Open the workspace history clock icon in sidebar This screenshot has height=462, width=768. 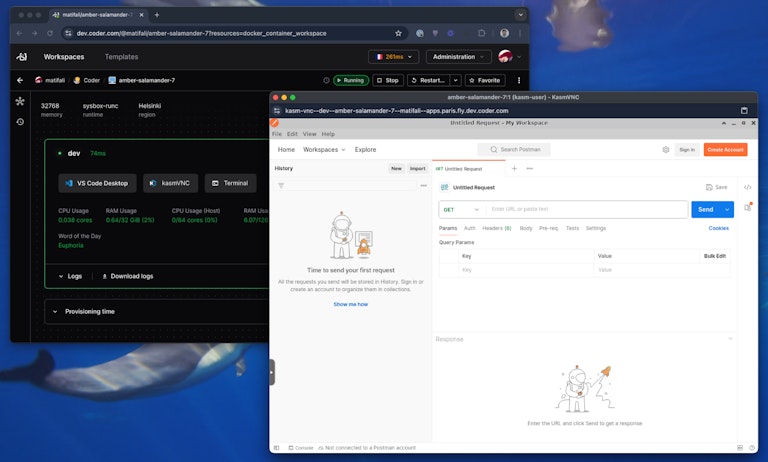tap(19, 122)
